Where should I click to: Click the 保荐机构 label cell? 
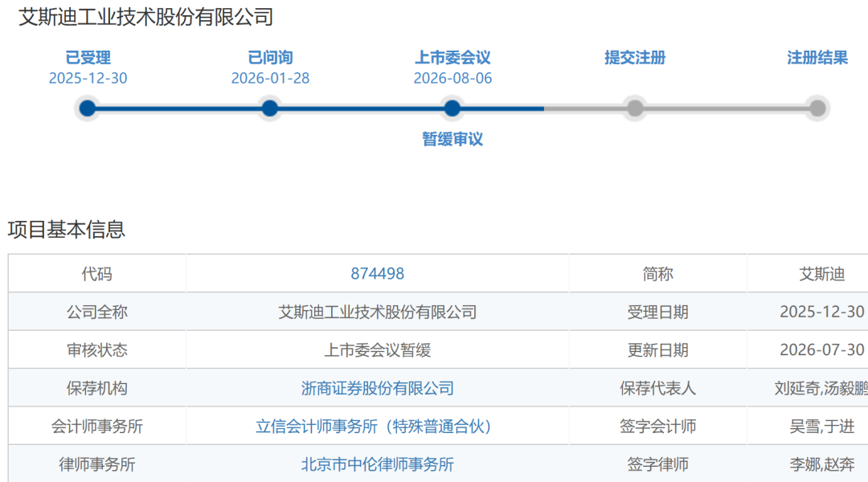click(97, 388)
